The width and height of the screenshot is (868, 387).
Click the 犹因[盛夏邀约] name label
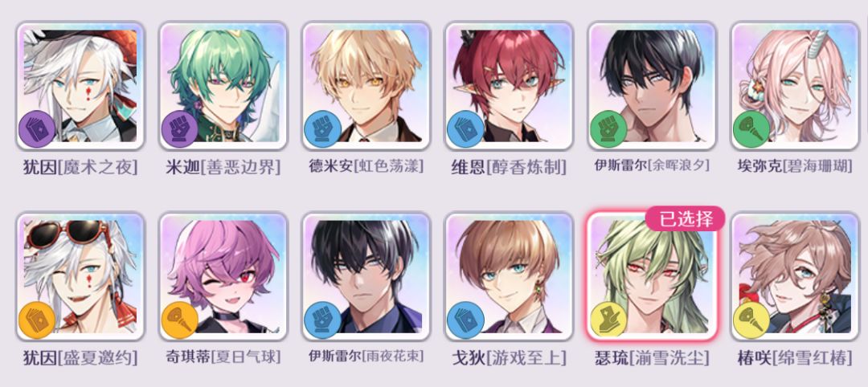pyautogui.click(x=80, y=358)
